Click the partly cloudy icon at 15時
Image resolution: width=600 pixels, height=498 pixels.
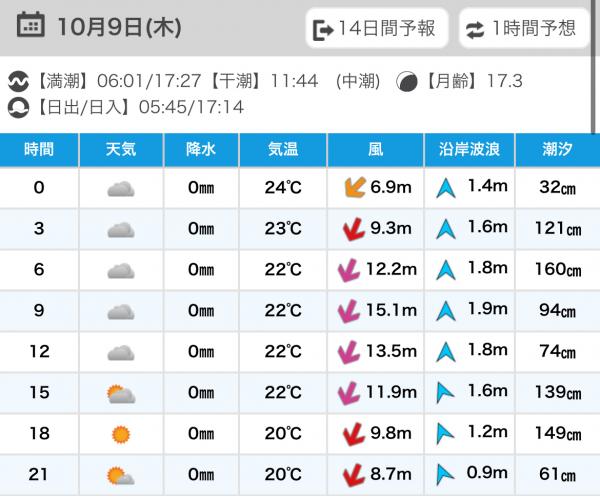point(121,393)
